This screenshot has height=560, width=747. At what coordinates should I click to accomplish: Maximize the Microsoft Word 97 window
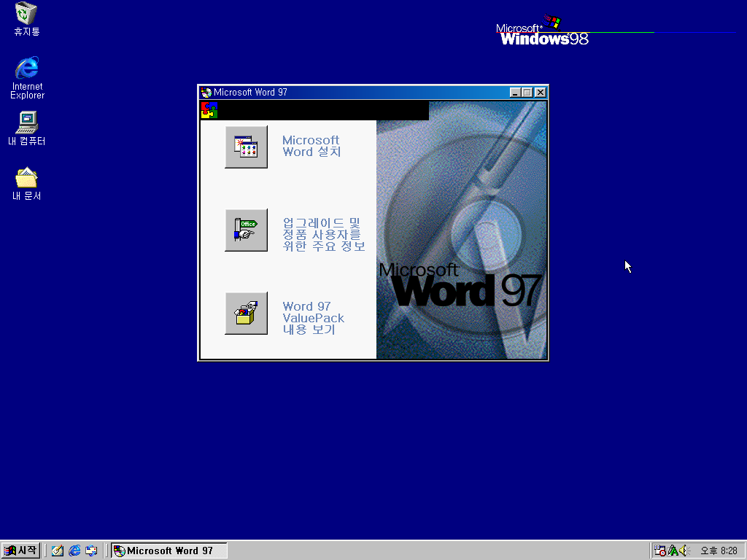527,93
